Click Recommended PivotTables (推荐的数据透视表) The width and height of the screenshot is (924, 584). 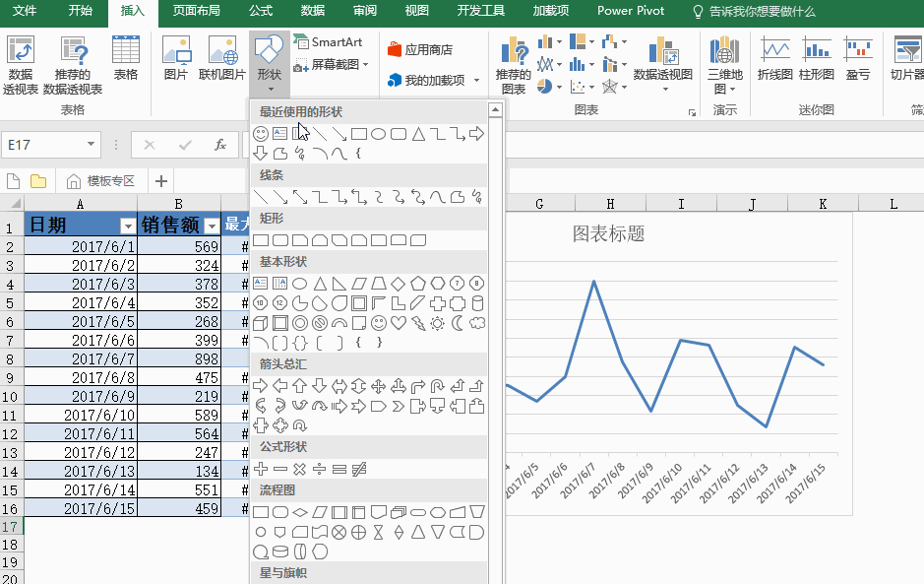coord(73,65)
